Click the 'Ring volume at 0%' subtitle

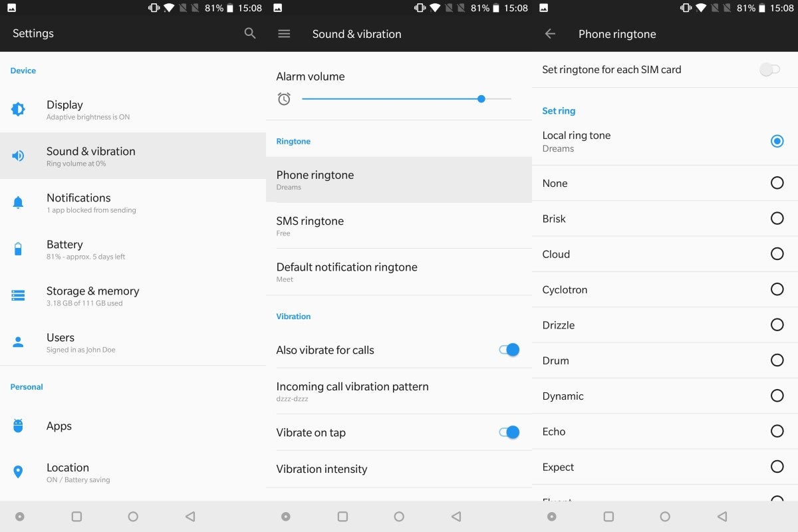pos(76,164)
